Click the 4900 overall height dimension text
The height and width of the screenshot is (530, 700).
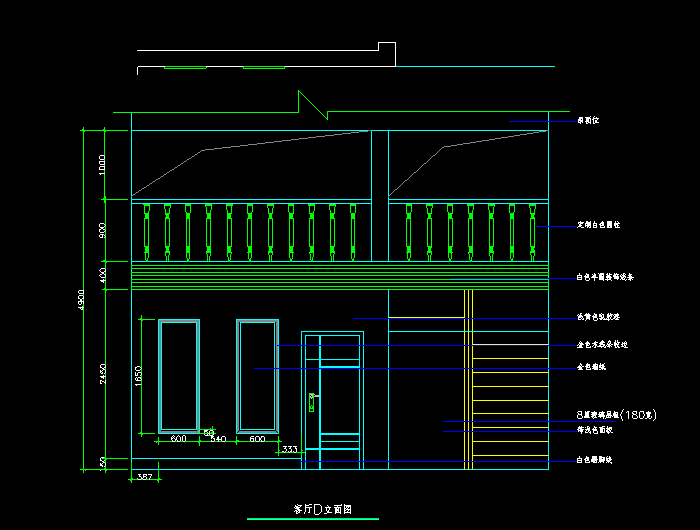tap(84, 300)
